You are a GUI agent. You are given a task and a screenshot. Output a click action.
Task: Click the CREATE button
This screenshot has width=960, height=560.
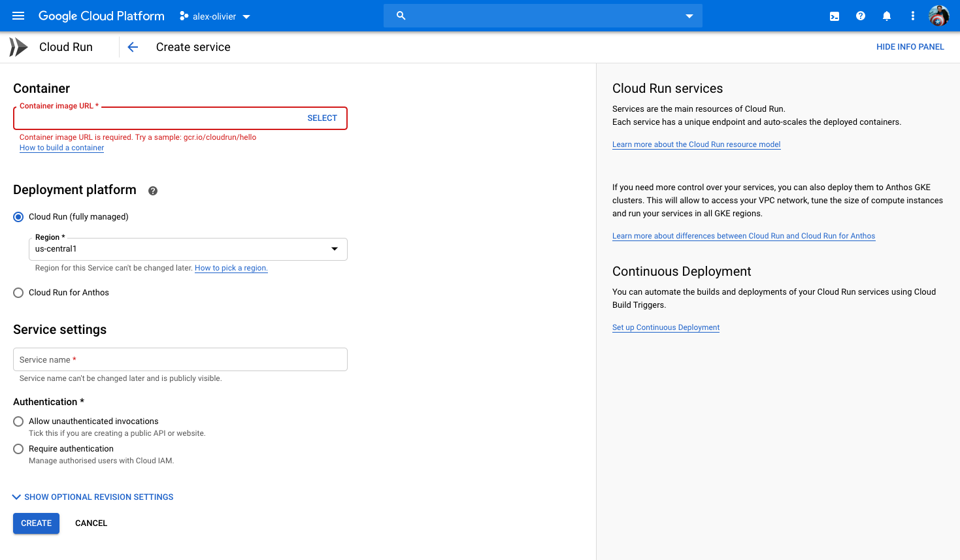tap(36, 523)
